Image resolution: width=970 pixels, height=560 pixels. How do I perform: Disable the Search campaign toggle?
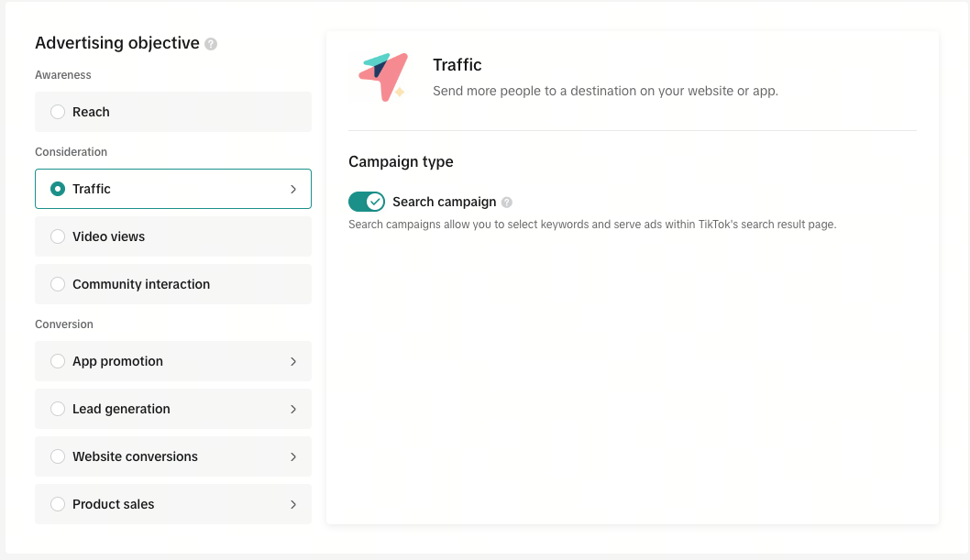[366, 202]
